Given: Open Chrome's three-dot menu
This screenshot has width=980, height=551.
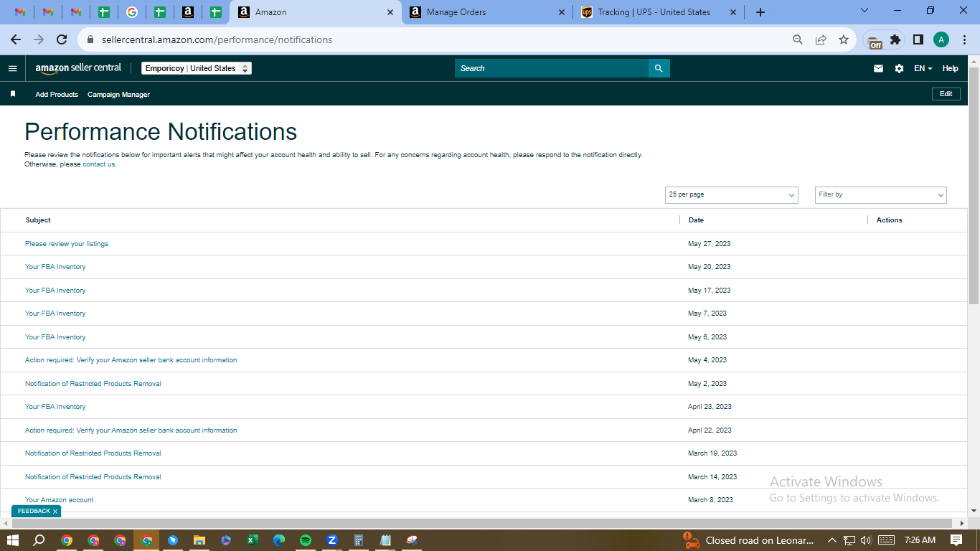Looking at the screenshot, I should [964, 39].
